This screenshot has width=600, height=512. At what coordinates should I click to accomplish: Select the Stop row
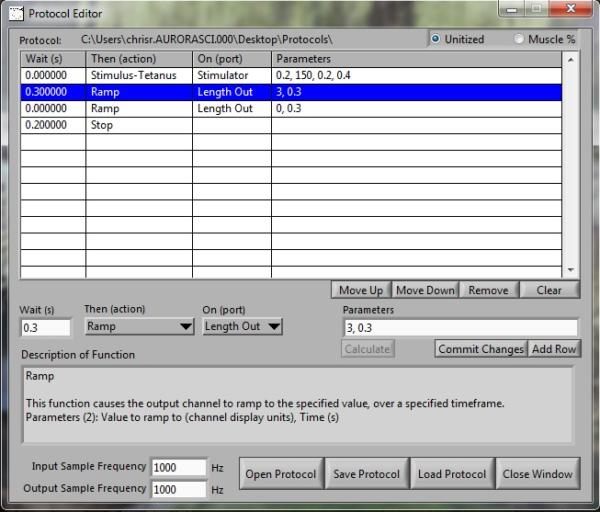click(291, 125)
